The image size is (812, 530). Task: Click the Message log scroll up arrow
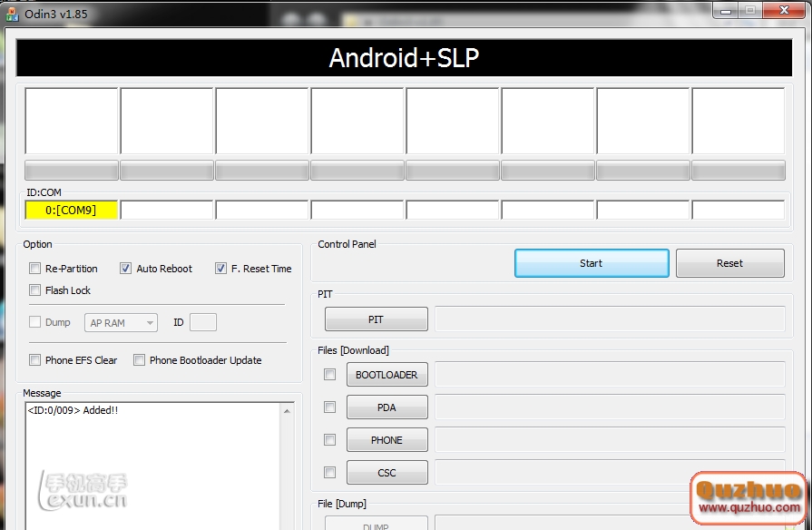287,411
